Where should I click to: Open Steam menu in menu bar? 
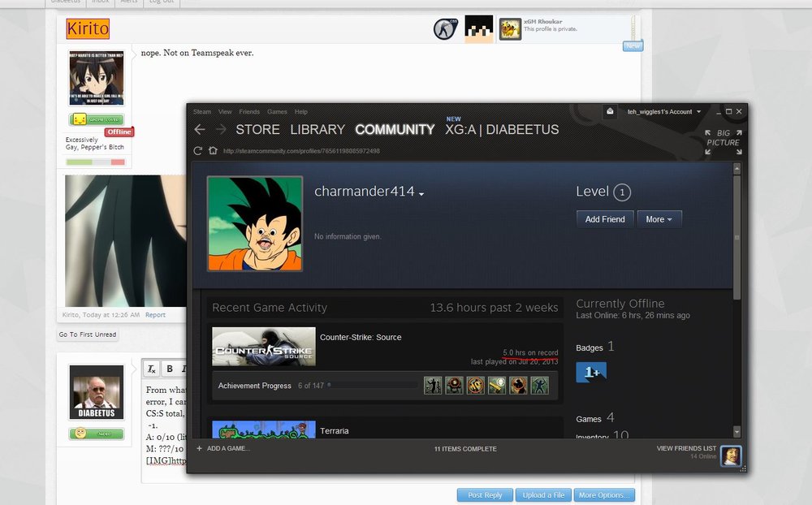pos(202,111)
